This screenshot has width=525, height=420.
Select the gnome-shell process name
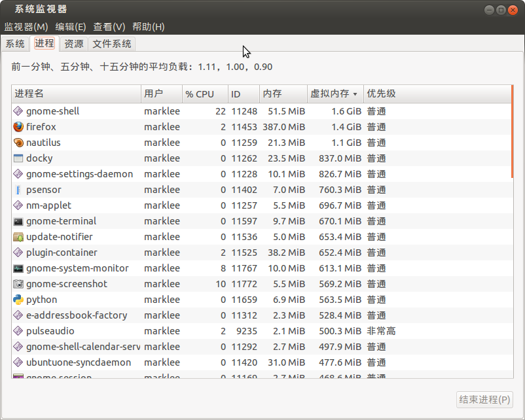(53, 111)
